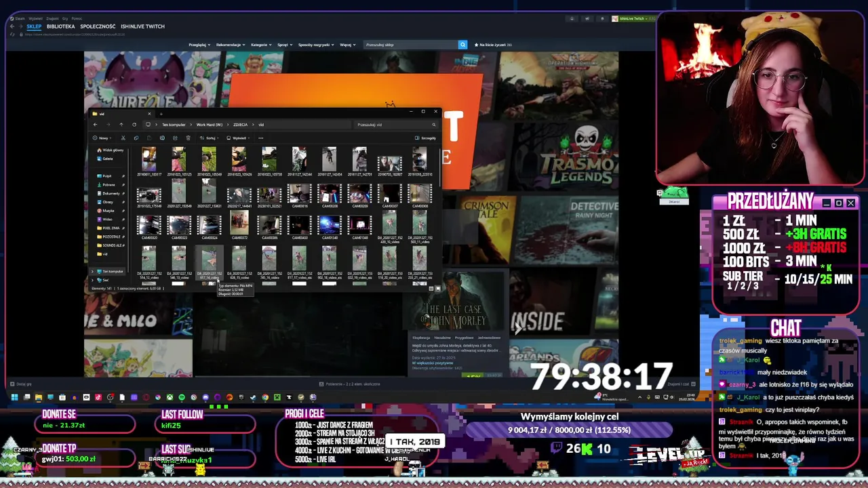Open the Sortuj dropdown

tap(211, 138)
